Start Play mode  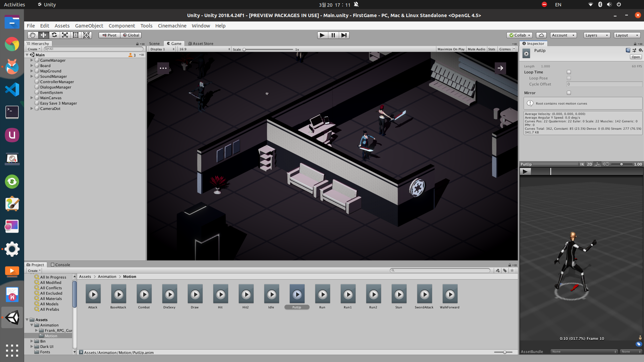point(322,35)
